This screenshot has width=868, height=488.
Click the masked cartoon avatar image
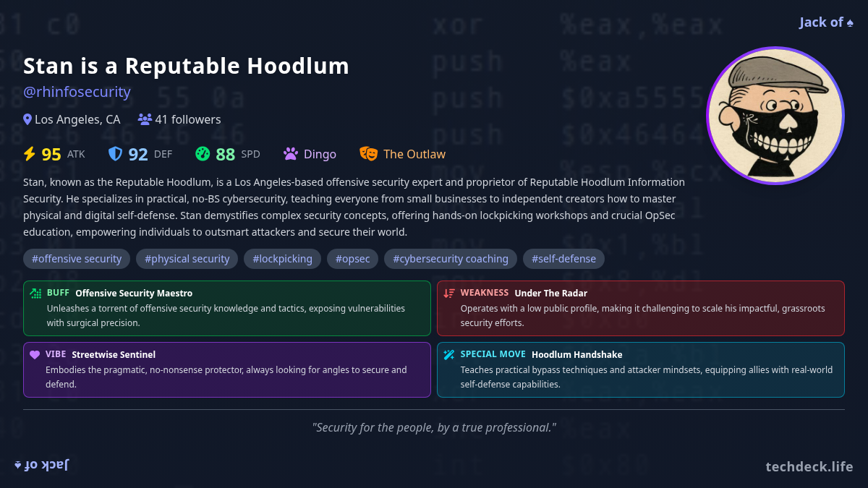(x=775, y=116)
